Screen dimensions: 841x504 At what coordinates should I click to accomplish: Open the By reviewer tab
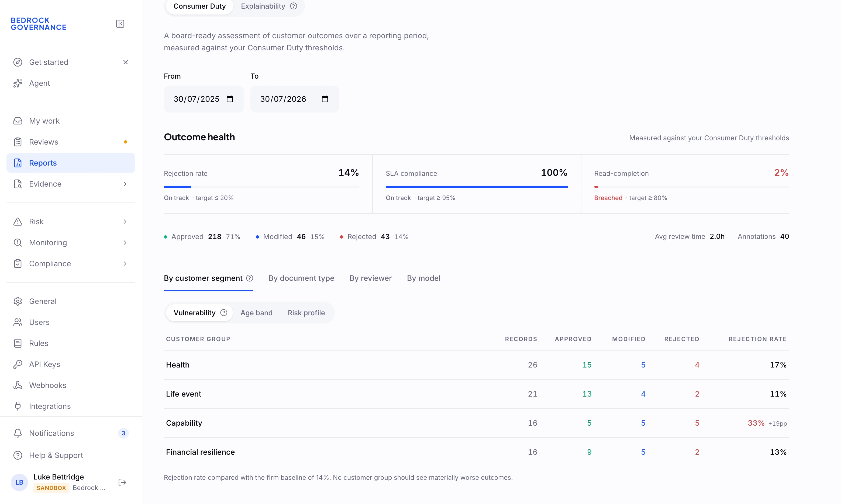coord(370,278)
